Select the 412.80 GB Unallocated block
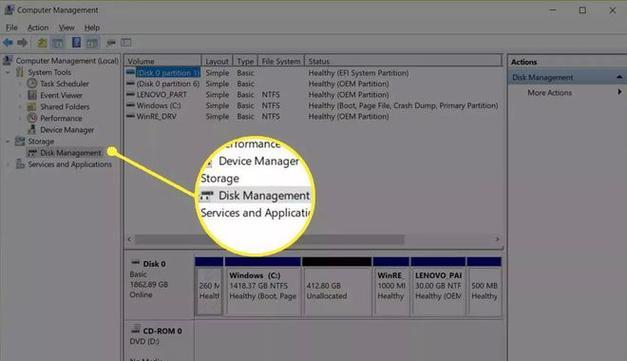This screenshot has width=627, height=361. pos(337,286)
